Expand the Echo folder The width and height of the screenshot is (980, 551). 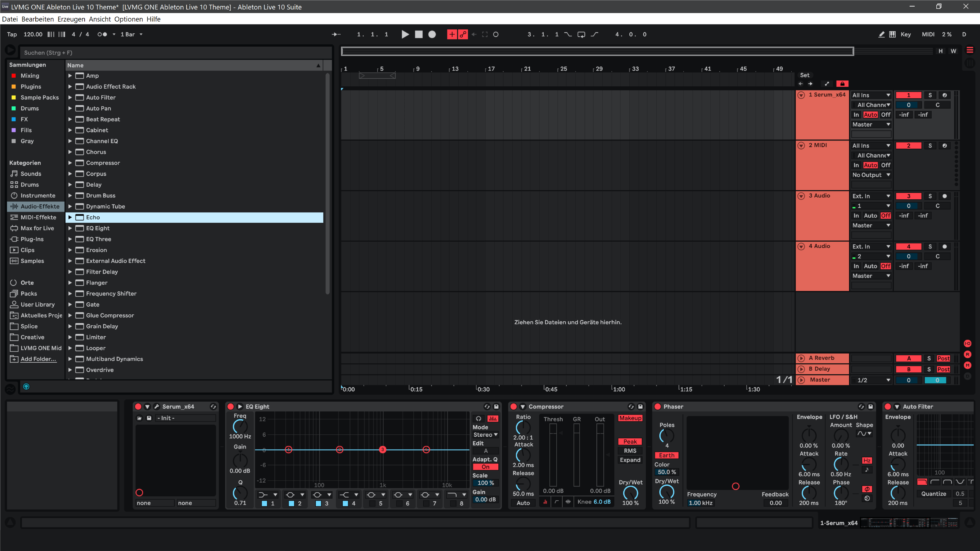[70, 217]
